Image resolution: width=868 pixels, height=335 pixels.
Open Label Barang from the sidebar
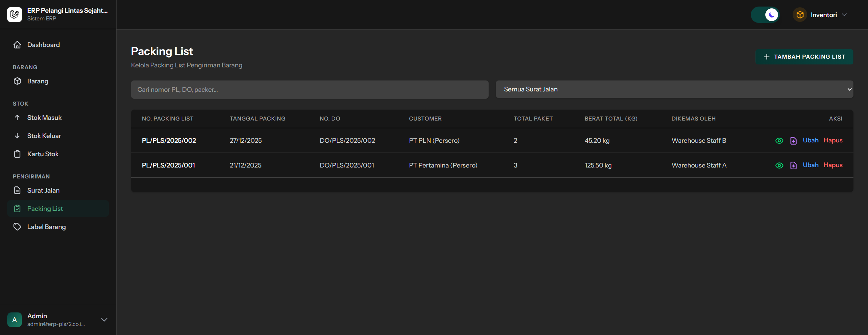[x=46, y=227]
